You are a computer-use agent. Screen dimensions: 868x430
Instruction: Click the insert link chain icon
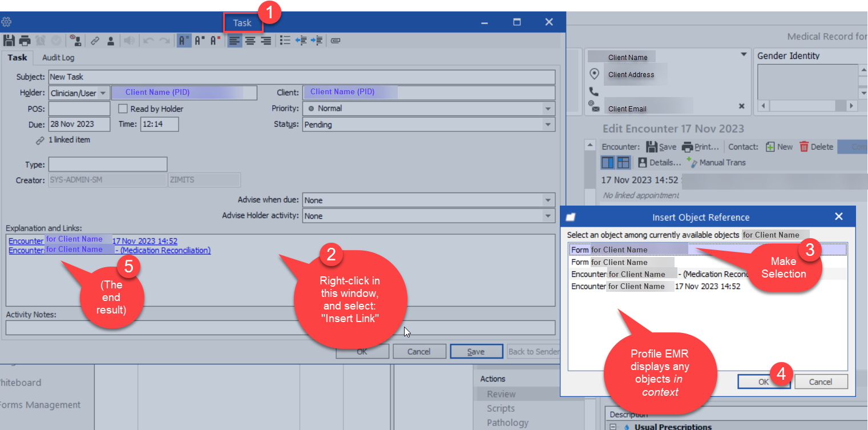click(95, 41)
